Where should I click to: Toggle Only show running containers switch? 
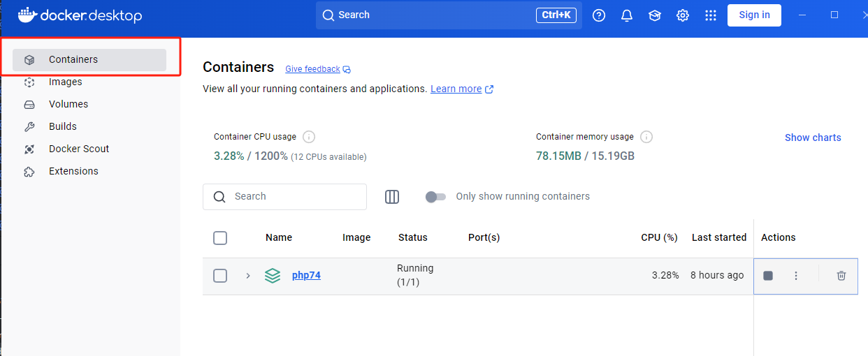pos(435,197)
